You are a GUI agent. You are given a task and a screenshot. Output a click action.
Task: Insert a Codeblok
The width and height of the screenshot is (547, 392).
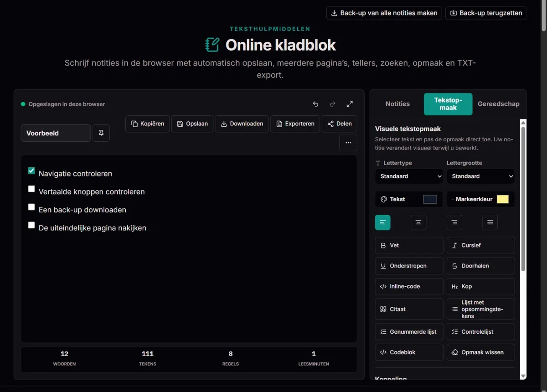tap(409, 352)
